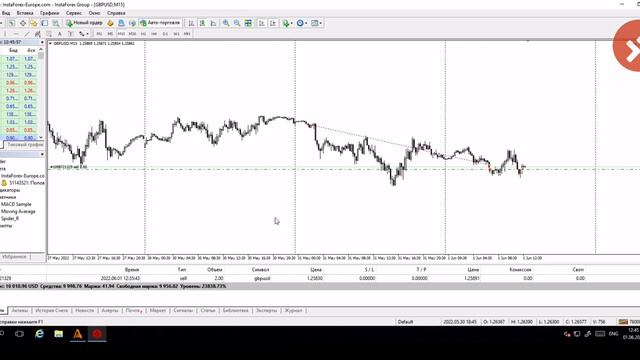Switch to Эксперты terminal tab

pyautogui.click(x=267, y=311)
